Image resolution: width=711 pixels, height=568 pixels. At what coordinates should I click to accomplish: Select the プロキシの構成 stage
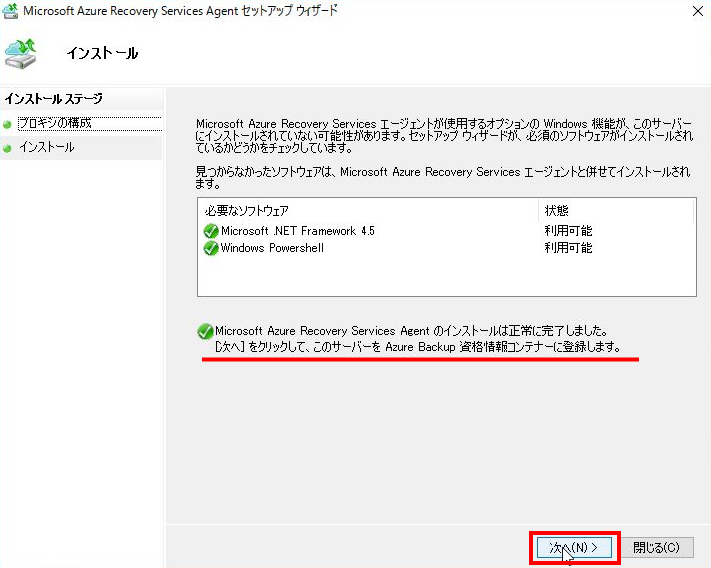[x=89, y=123]
